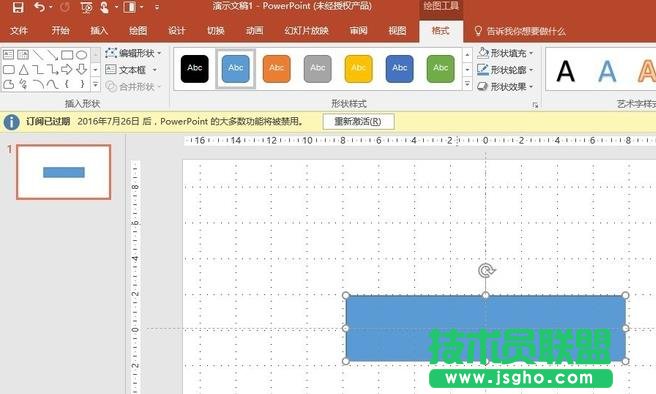Select the rounded rectangle shape
The width and height of the screenshot is (656, 394).
9,69
